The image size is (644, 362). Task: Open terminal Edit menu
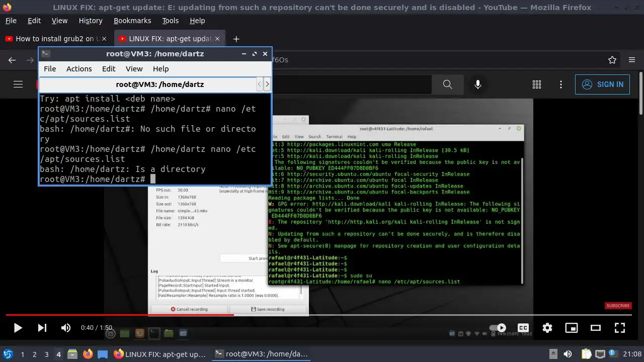[x=109, y=69]
